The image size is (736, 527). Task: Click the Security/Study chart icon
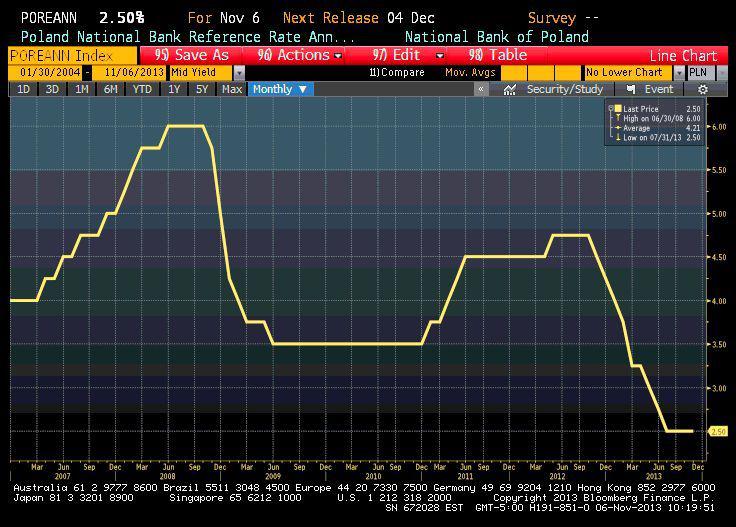509,89
